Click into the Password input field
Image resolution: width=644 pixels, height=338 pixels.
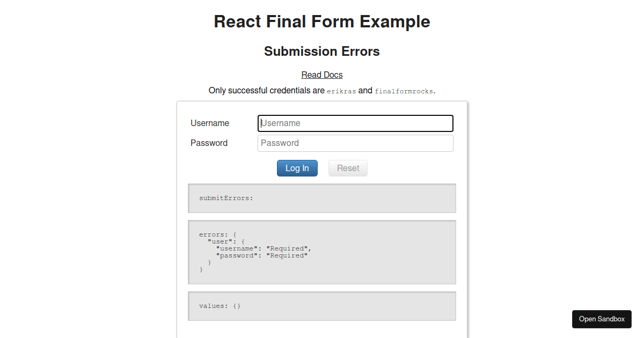[x=355, y=143]
